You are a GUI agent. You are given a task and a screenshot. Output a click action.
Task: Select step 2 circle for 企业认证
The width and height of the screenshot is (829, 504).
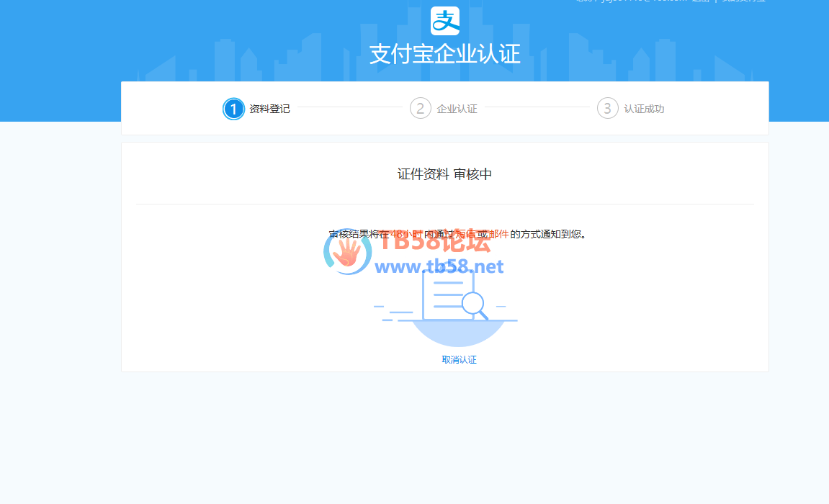pyautogui.click(x=421, y=108)
